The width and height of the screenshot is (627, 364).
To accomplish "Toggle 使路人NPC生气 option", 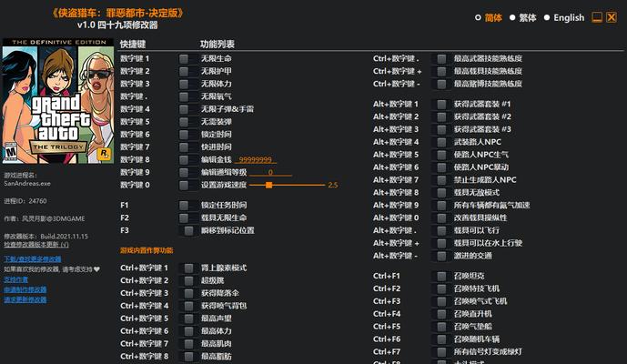I will pyautogui.click(x=441, y=155).
